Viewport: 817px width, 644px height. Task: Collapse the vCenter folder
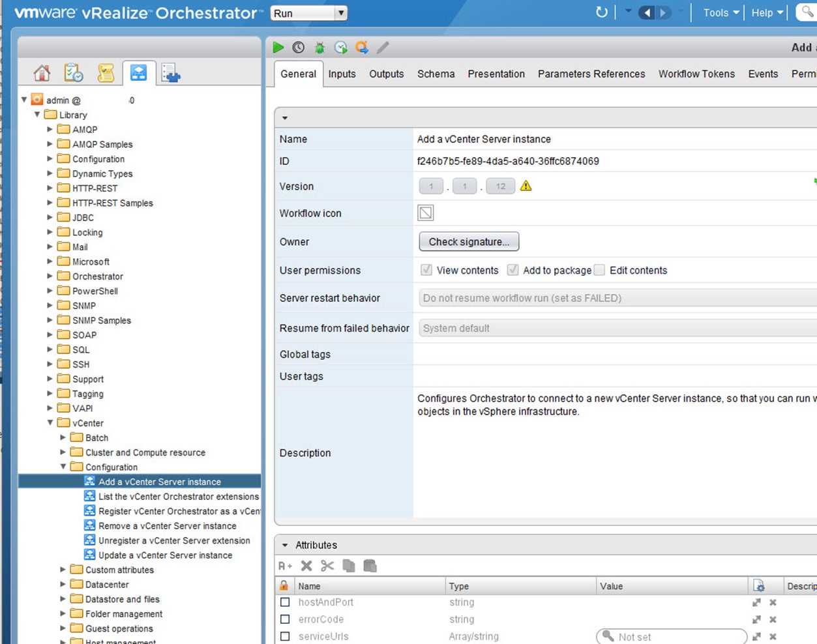point(50,422)
